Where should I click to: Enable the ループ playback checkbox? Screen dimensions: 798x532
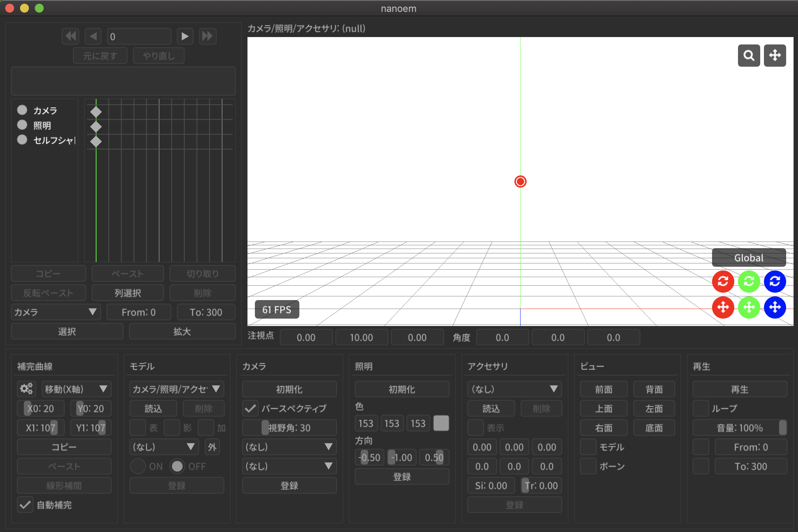click(701, 408)
